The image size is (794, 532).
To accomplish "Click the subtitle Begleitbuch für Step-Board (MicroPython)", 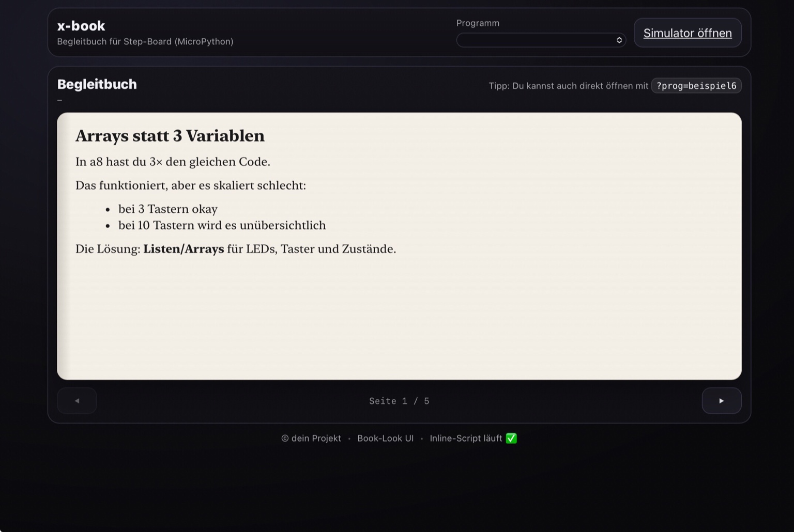I will coord(145,41).
